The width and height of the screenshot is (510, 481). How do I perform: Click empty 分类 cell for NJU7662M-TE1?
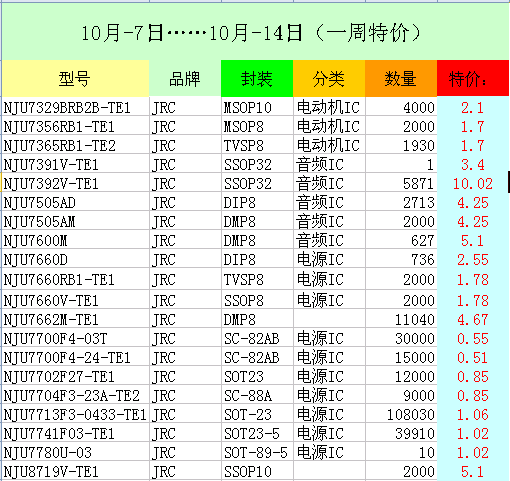pyautogui.click(x=329, y=319)
